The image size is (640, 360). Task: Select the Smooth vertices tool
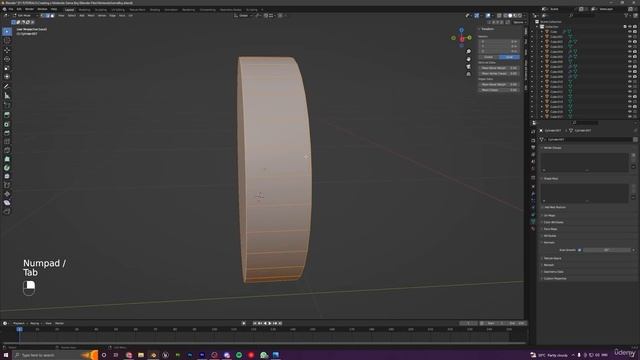coord(7,176)
